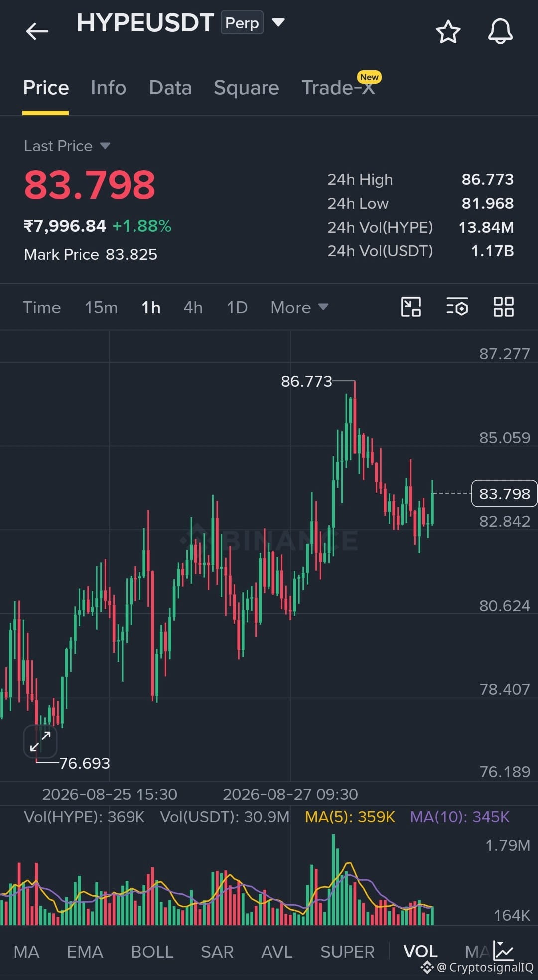
Task: Tap the 24h High value 86.773
Action: (488, 179)
